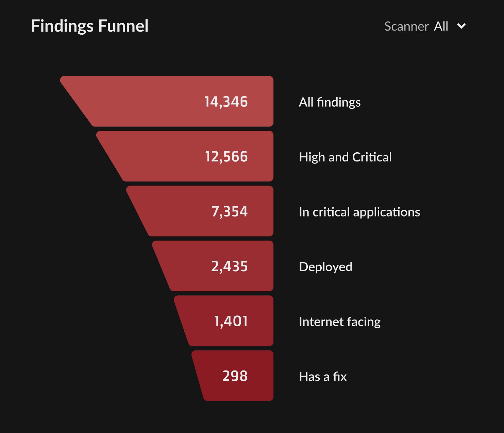Screen dimensions: 504x433
Task: Open the Internet facing label
Action: click(x=339, y=322)
